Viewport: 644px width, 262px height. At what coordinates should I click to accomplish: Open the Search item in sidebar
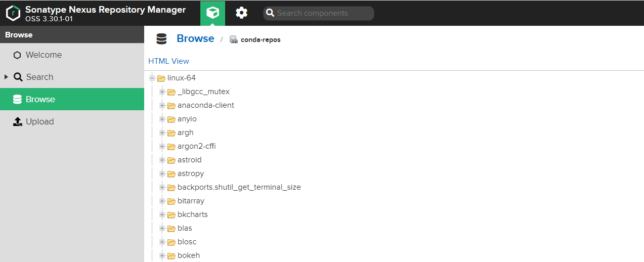72,77
